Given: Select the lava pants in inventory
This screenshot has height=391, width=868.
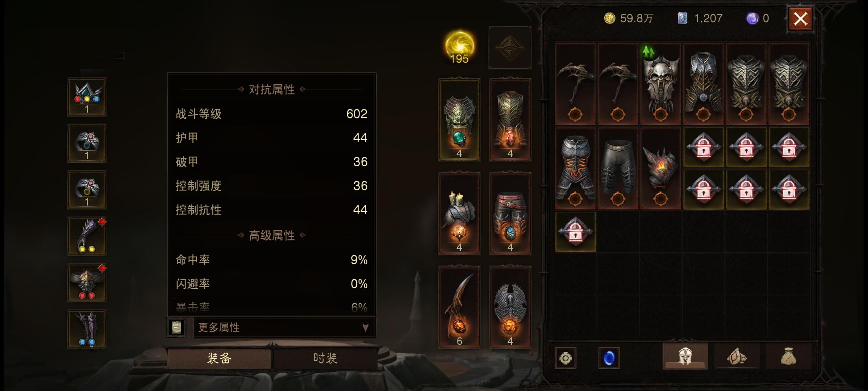Looking at the screenshot, I should (x=575, y=168).
